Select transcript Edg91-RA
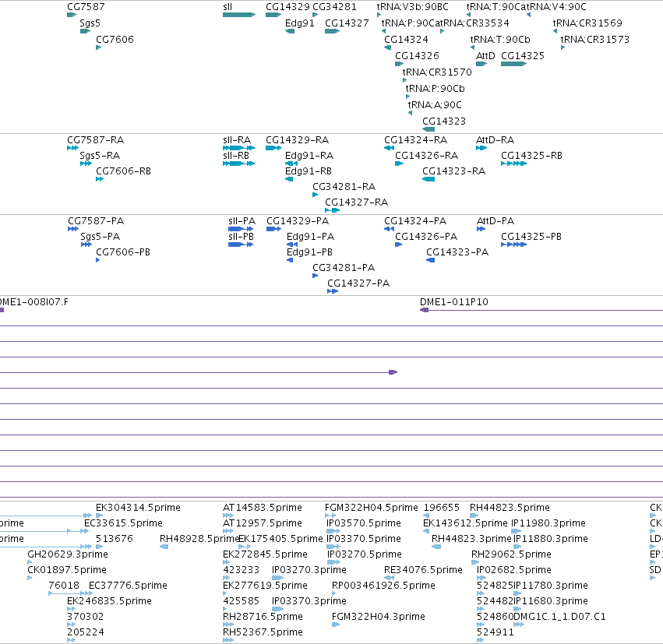 309,156
